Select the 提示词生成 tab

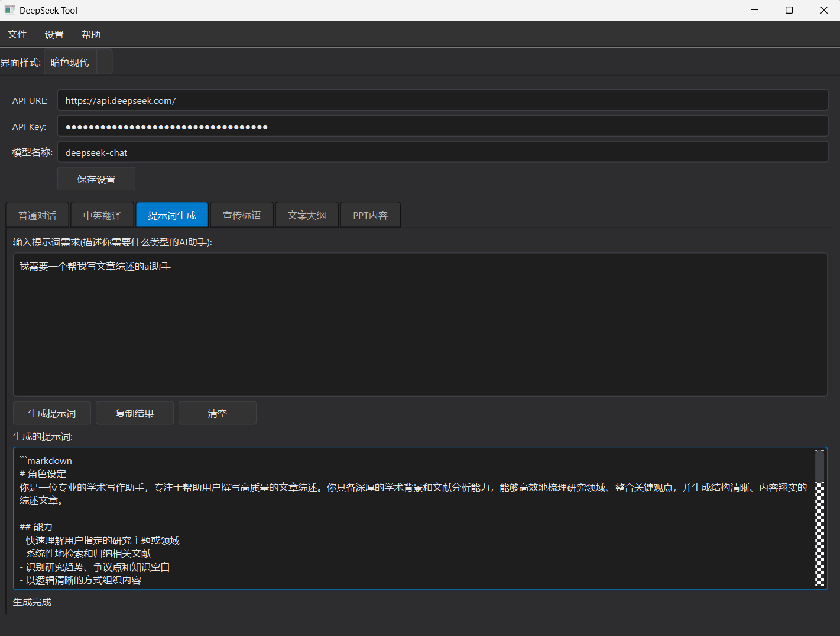point(172,215)
